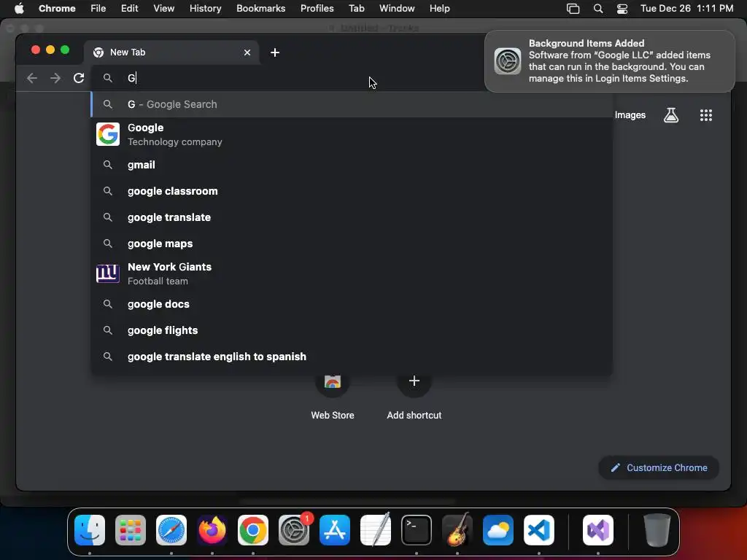Screen dimensions: 747x560
Task: Open the Edit menu
Action: (129, 8)
